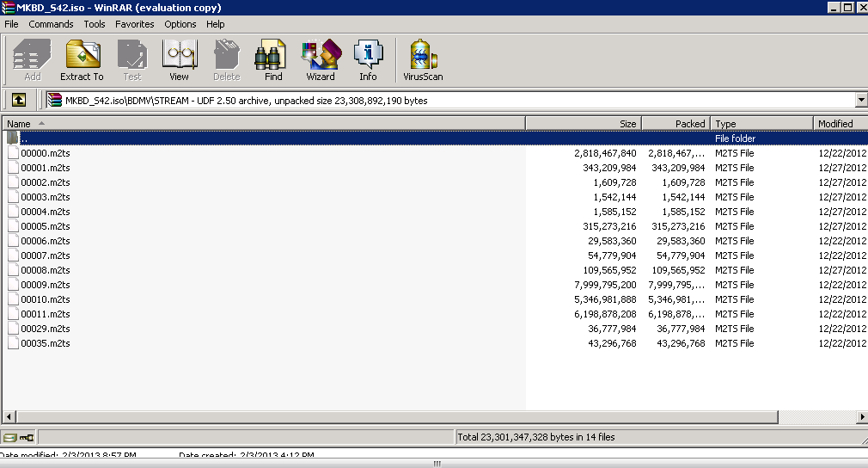Click the File folder type cell
Screen dimensions: 868x468
coord(735,139)
